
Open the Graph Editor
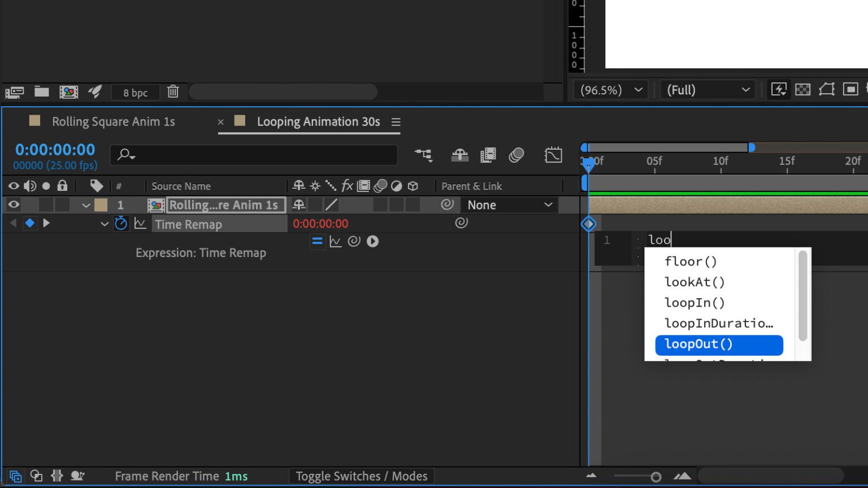(553, 155)
